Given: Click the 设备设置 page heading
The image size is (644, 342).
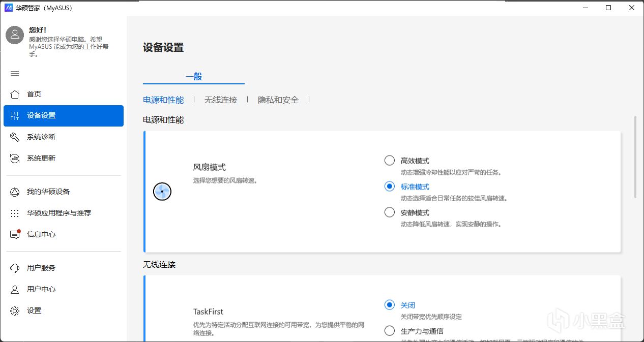Looking at the screenshot, I should [x=163, y=48].
